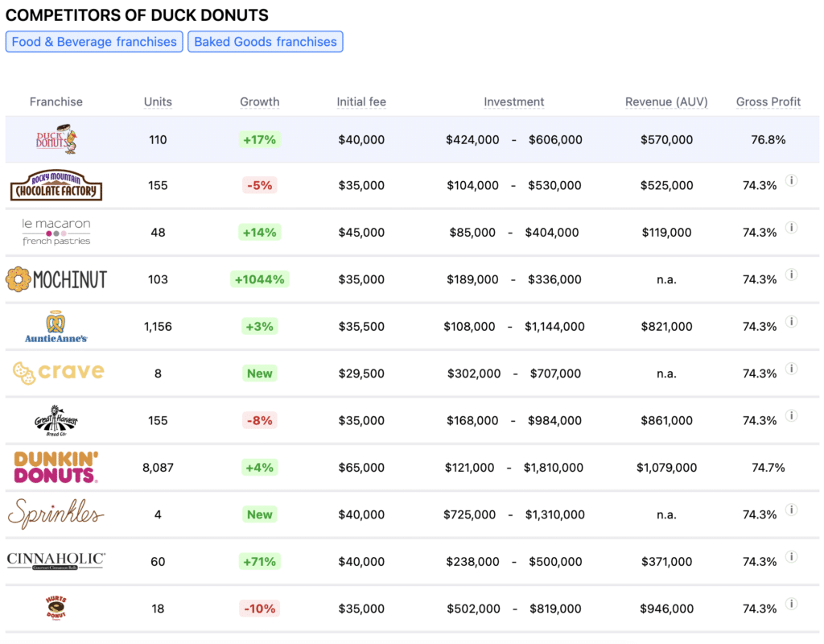Click the 1,156 units value

158,327
